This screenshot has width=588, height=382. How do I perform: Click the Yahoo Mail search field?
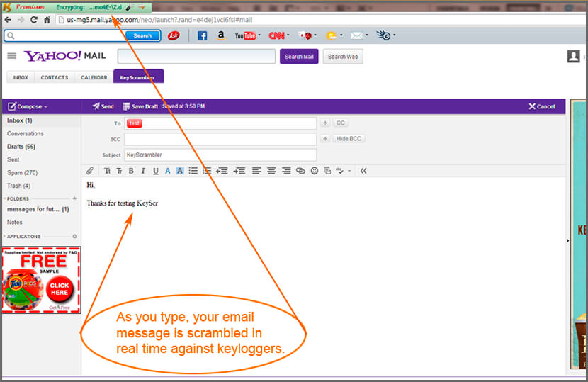[196, 56]
